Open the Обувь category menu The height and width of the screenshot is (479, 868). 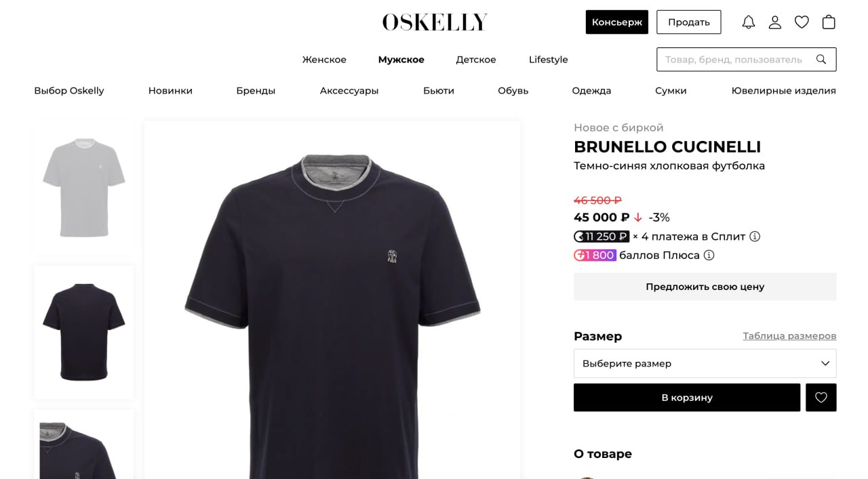(513, 91)
